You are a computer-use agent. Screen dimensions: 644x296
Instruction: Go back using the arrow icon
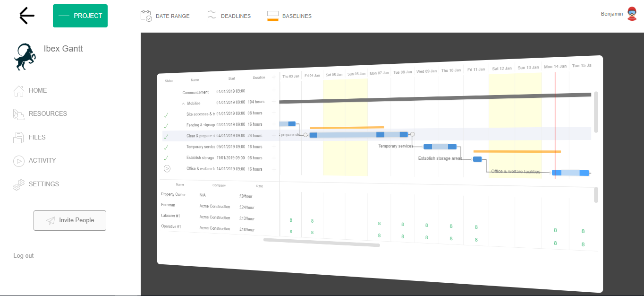(x=27, y=16)
